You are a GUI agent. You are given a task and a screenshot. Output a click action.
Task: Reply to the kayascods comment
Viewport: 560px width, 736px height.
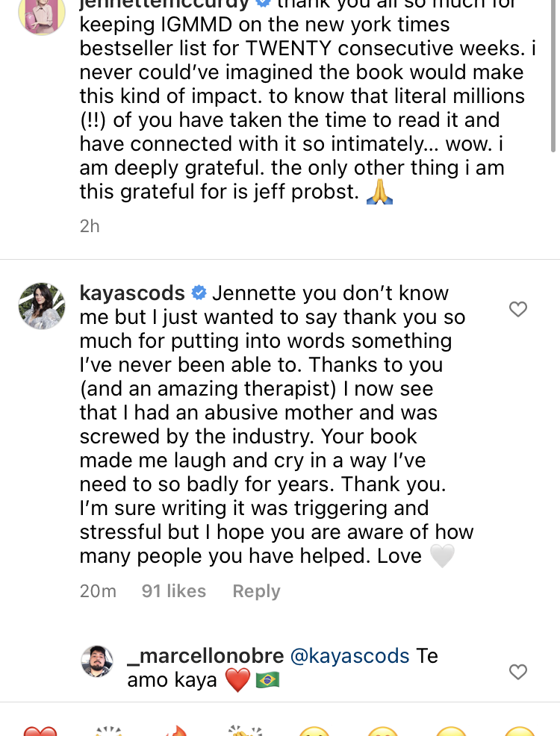click(256, 591)
